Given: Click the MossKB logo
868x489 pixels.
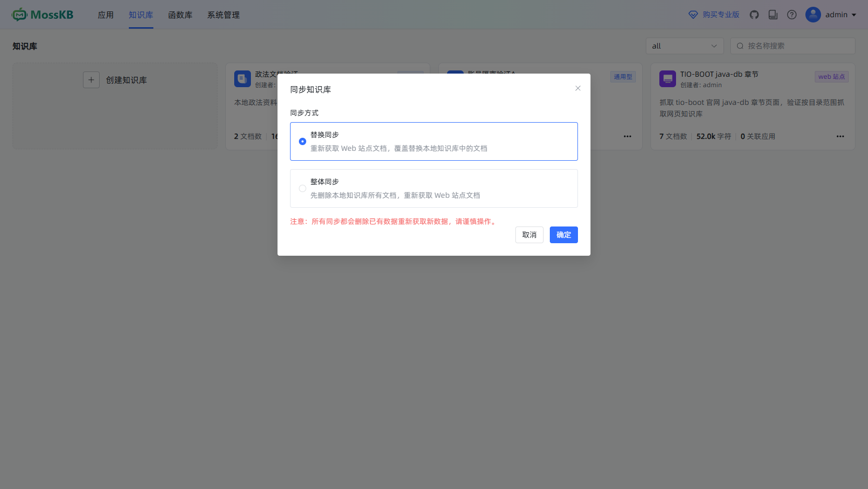Looking at the screenshot, I should tap(43, 15).
